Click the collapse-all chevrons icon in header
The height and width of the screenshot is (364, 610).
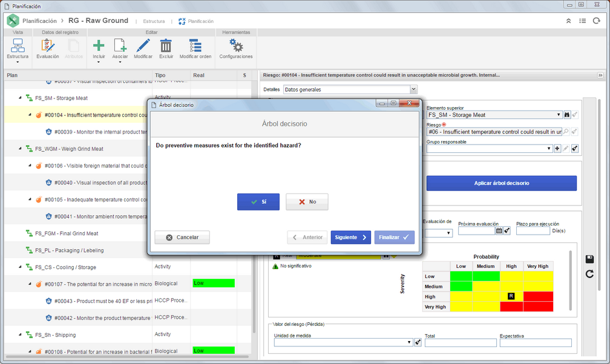pos(568,21)
